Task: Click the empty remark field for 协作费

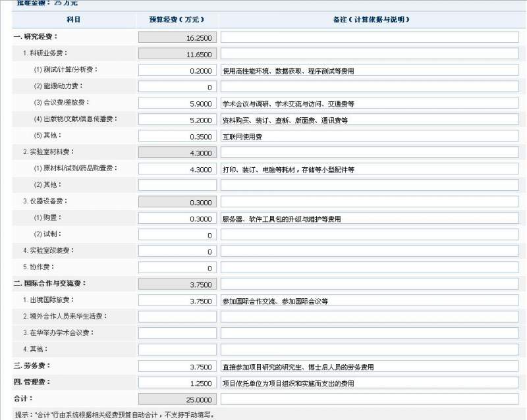Action: click(370, 268)
